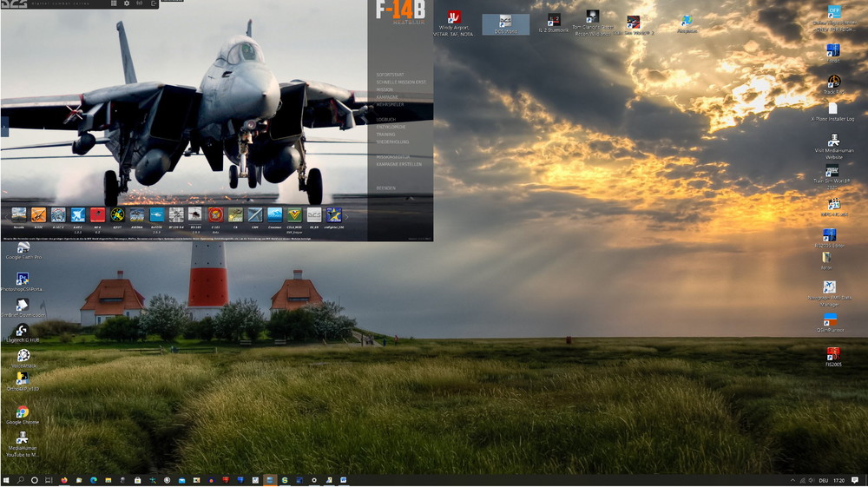The image size is (868, 487).
Task: Select Google Earth Pro desktop shortcut
Action: point(23,251)
